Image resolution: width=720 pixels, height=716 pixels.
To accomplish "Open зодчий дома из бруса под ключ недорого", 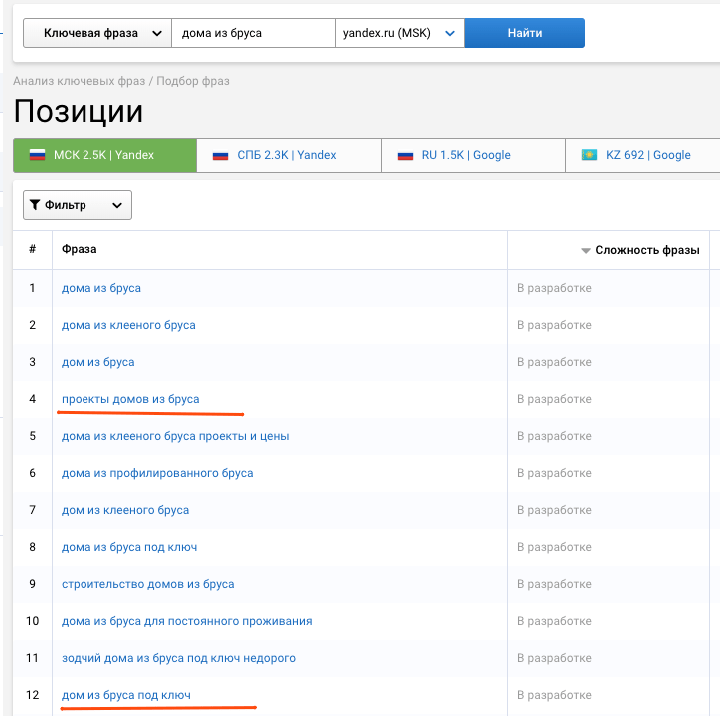I will tap(179, 658).
